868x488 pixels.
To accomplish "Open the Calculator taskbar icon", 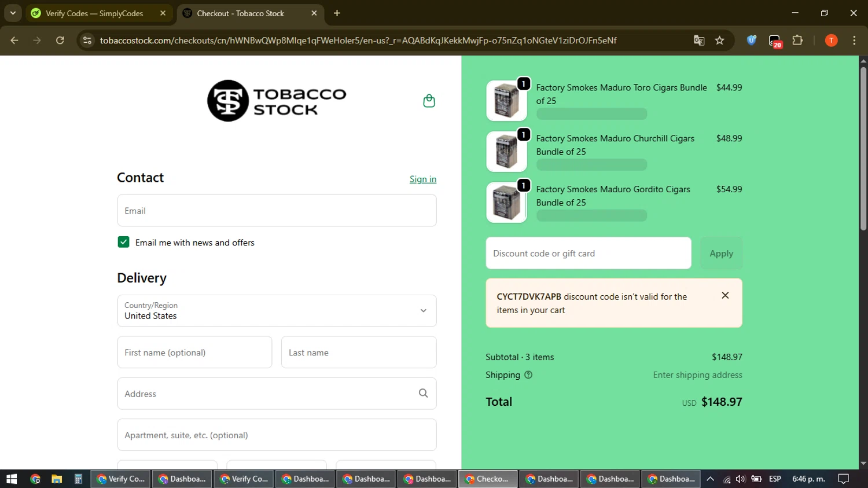I will (x=78, y=479).
